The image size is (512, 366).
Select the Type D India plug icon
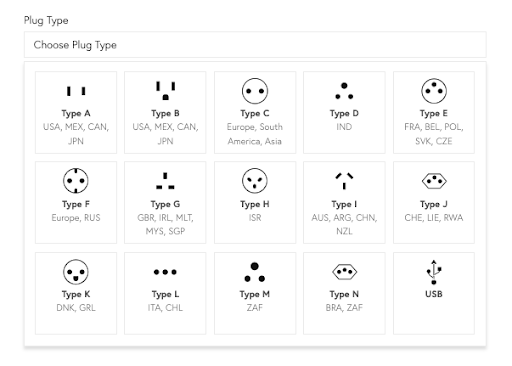pos(344,91)
